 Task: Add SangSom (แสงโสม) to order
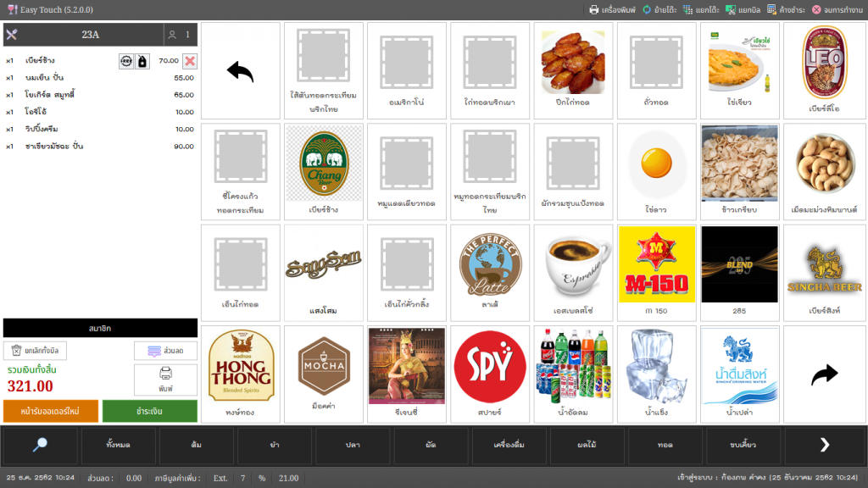pos(324,273)
